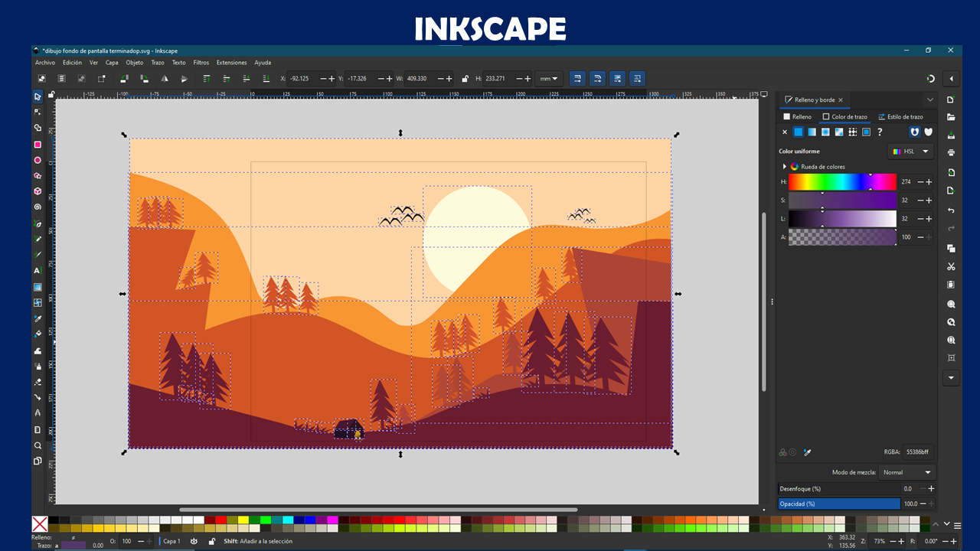This screenshot has height=551, width=980.
Task: Select the Eraser tool
Action: pyautogui.click(x=38, y=382)
